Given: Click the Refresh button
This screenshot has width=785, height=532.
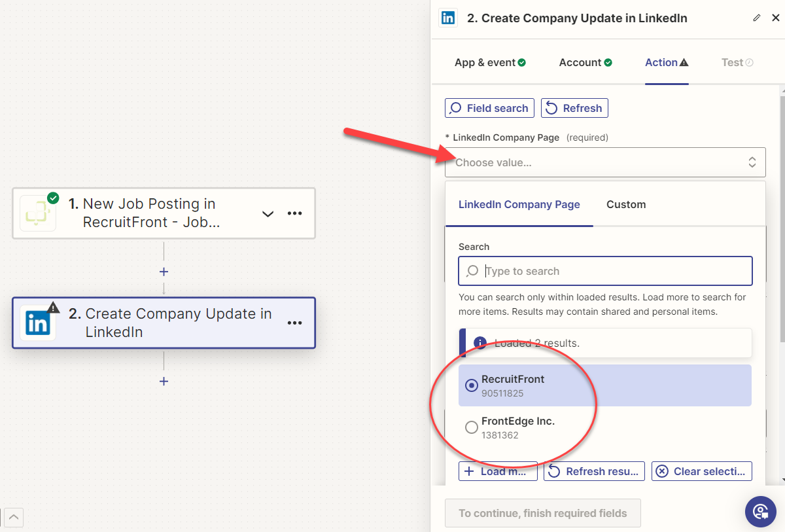Looking at the screenshot, I should (574, 108).
